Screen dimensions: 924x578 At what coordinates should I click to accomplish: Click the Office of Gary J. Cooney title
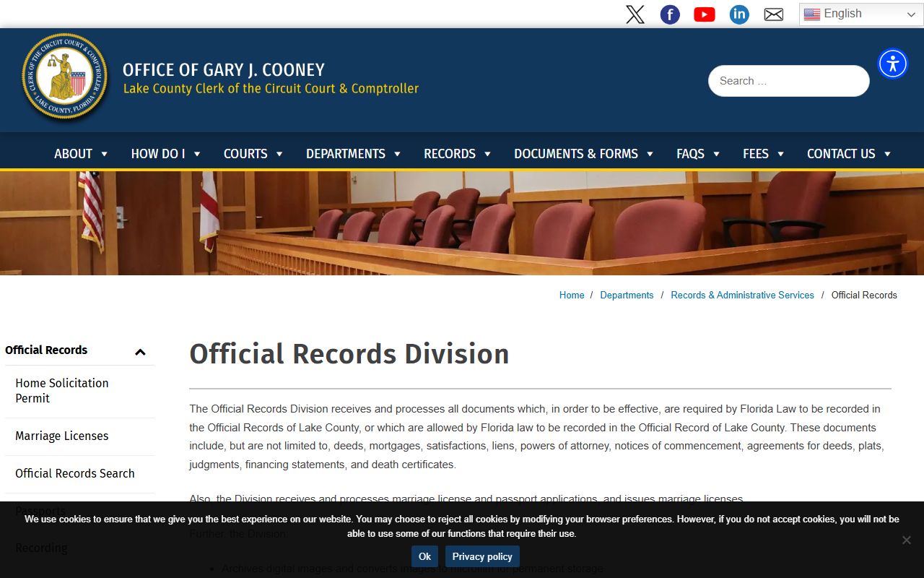[x=224, y=70]
